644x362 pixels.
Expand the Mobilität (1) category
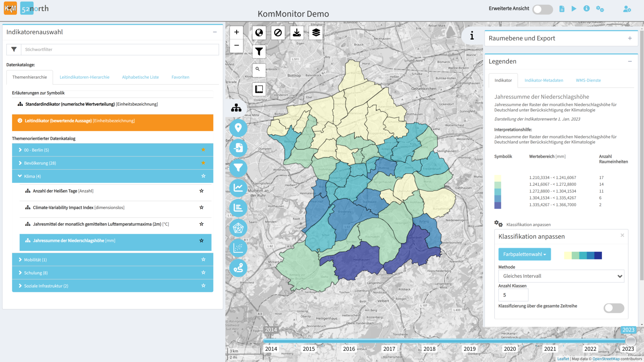tap(113, 260)
